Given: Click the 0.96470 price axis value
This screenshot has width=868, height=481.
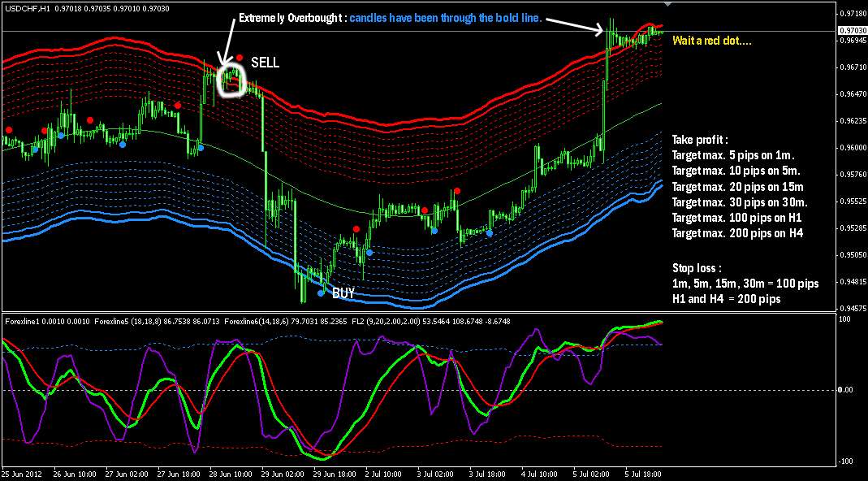Looking at the screenshot, I should coord(853,93).
